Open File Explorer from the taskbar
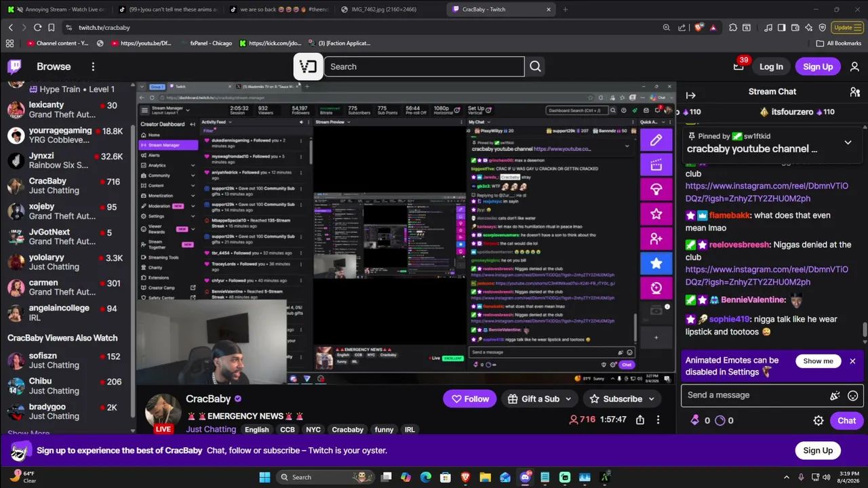Screen dimensions: 868x488 [x=485, y=477]
